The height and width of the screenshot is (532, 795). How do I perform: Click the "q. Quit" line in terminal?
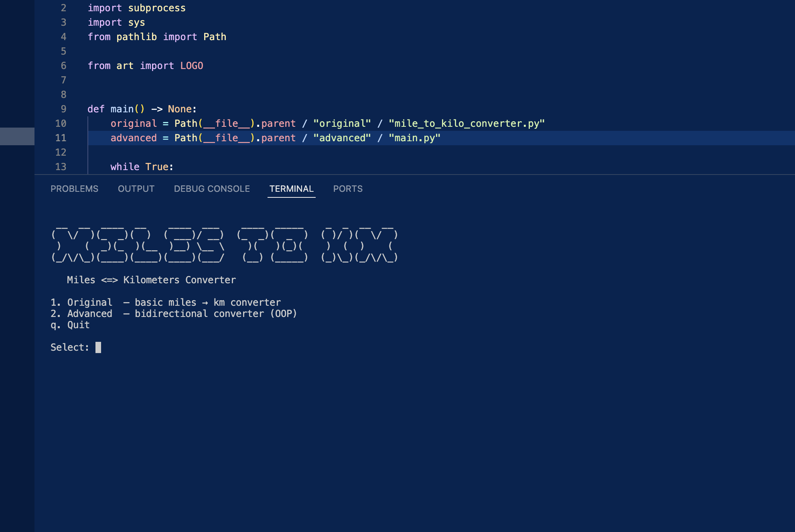point(70,325)
